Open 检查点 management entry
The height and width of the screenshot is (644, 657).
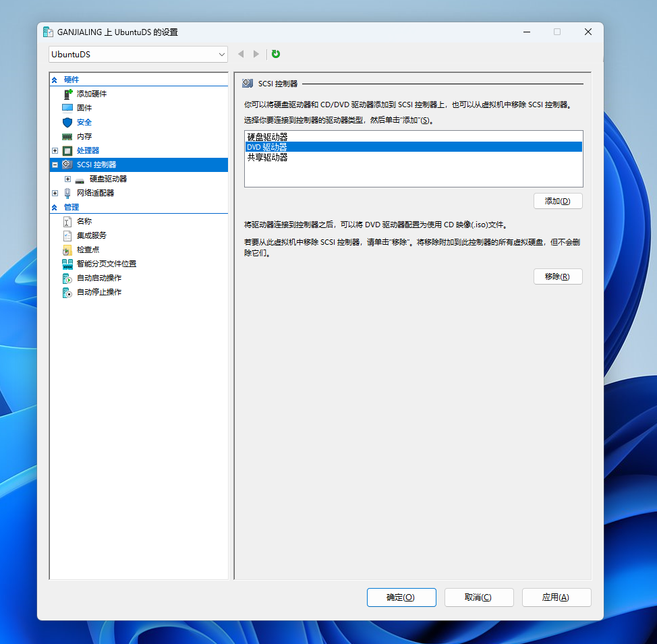(x=88, y=250)
